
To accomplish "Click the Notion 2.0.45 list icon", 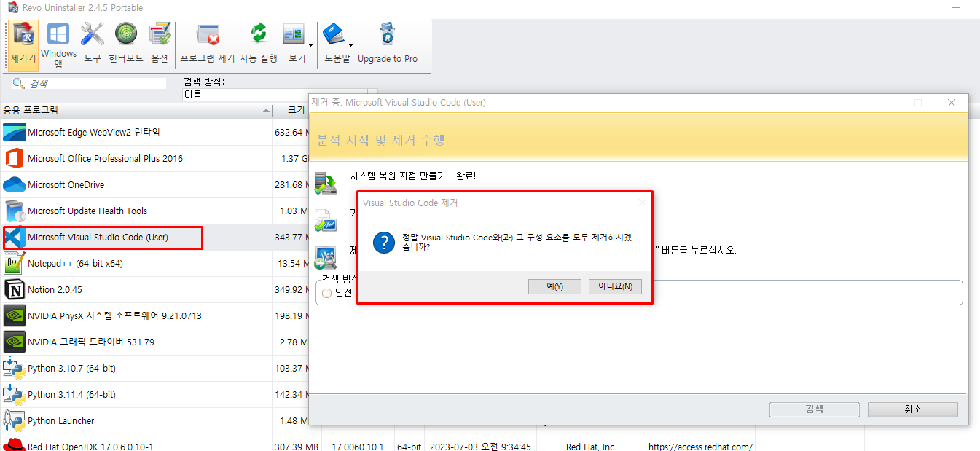I will click(14, 289).
